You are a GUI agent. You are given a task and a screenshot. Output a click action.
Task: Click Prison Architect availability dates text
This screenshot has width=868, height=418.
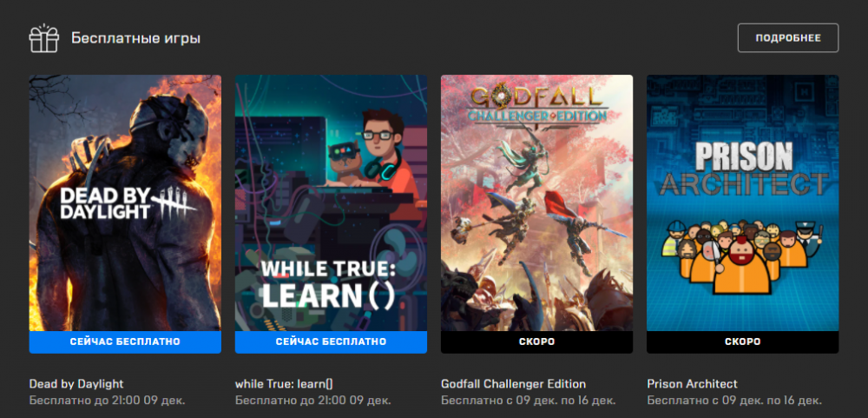(734, 400)
